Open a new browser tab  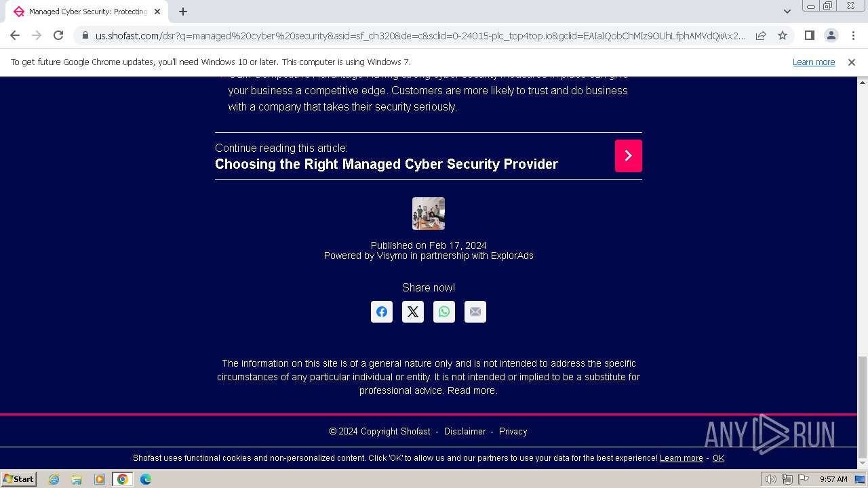point(183,12)
